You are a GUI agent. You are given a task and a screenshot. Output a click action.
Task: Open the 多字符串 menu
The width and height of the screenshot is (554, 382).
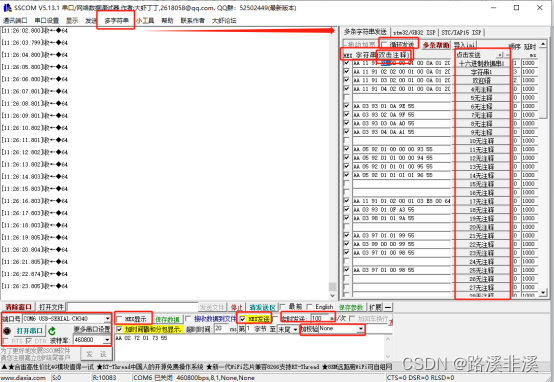point(116,20)
